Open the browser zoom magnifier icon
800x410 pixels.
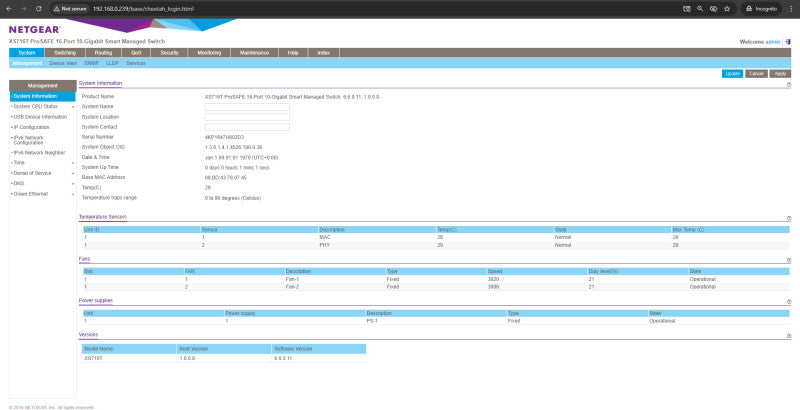pyautogui.click(x=700, y=9)
